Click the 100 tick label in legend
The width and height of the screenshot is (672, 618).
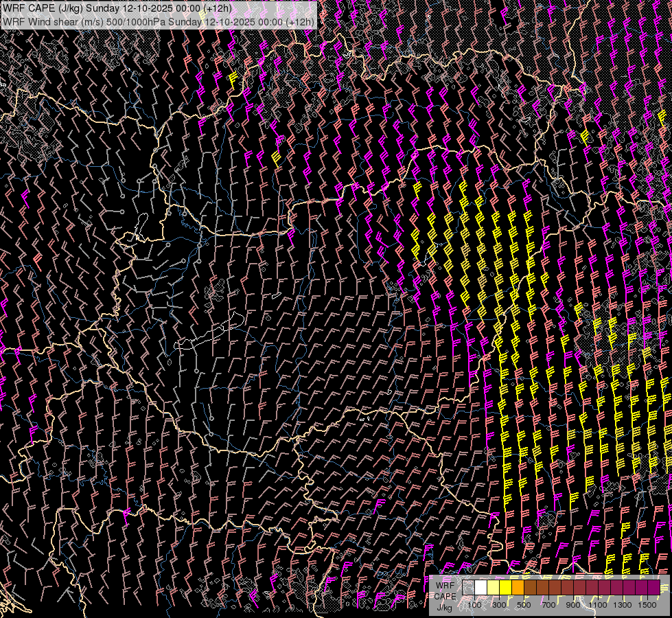coord(474,606)
